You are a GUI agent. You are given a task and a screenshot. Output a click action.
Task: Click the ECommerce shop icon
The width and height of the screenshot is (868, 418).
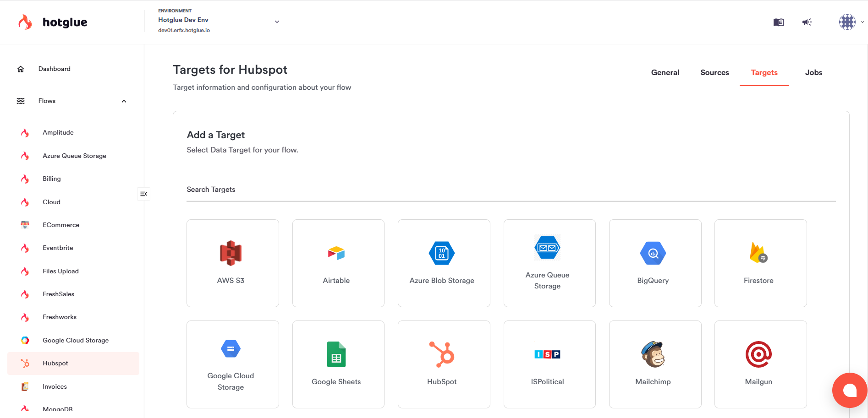25,225
